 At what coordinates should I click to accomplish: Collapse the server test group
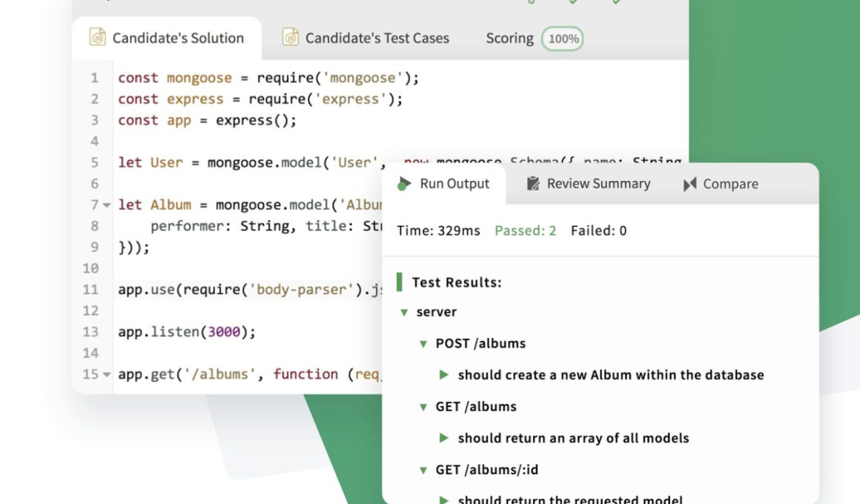pos(404,313)
